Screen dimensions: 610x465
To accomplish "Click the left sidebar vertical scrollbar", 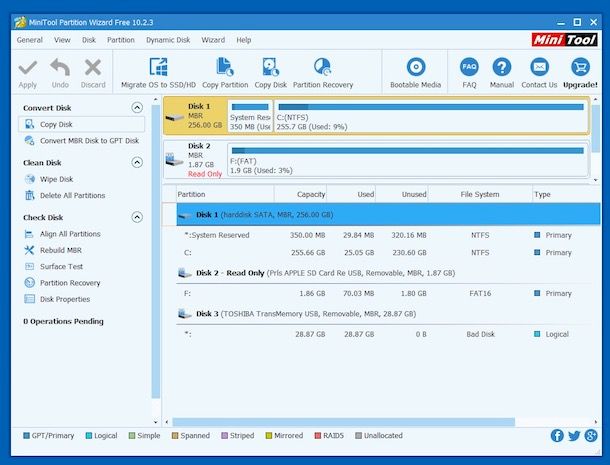I will click(156, 251).
